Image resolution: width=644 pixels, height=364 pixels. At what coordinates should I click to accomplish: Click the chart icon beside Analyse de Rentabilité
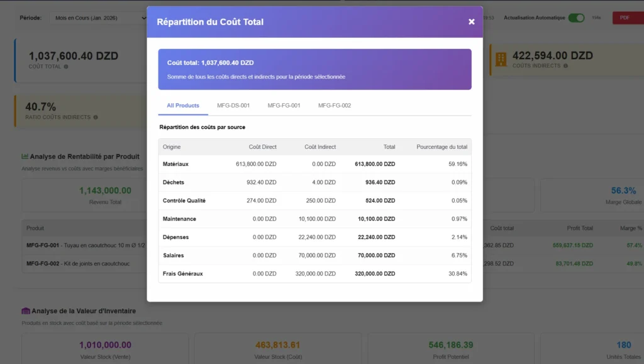point(25,157)
